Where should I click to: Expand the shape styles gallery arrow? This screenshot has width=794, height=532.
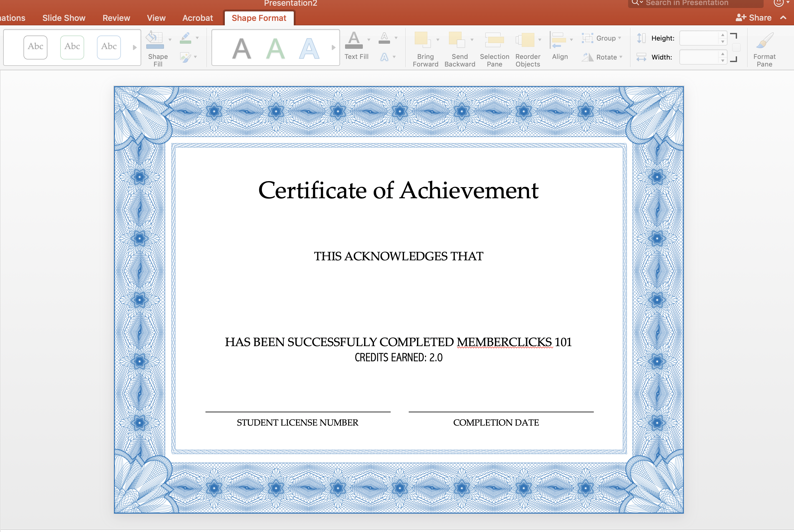tap(135, 47)
